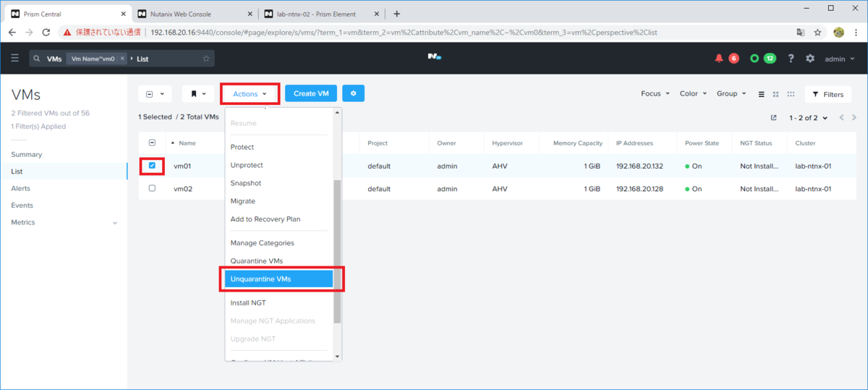The height and width of the screenshot is (390, 868).
Task: Click the Create VM button
Action: [x=311, y=93]
